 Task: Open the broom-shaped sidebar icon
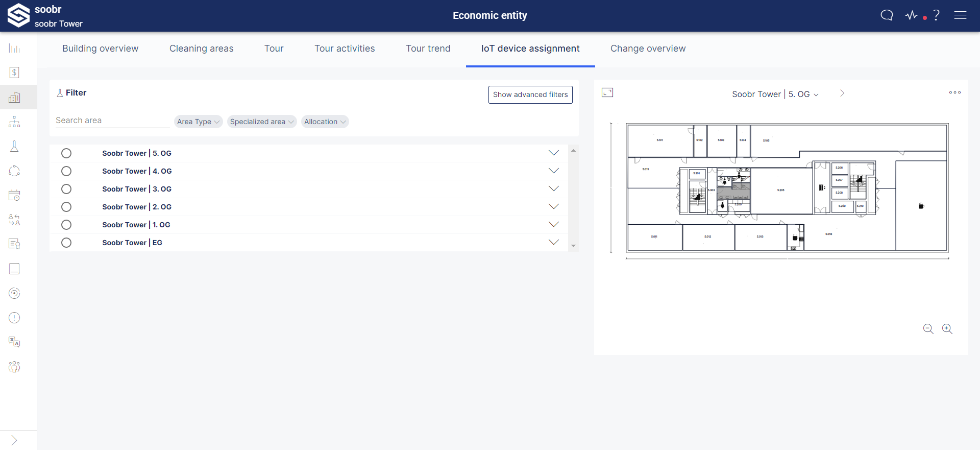click(x=14, y=146)
